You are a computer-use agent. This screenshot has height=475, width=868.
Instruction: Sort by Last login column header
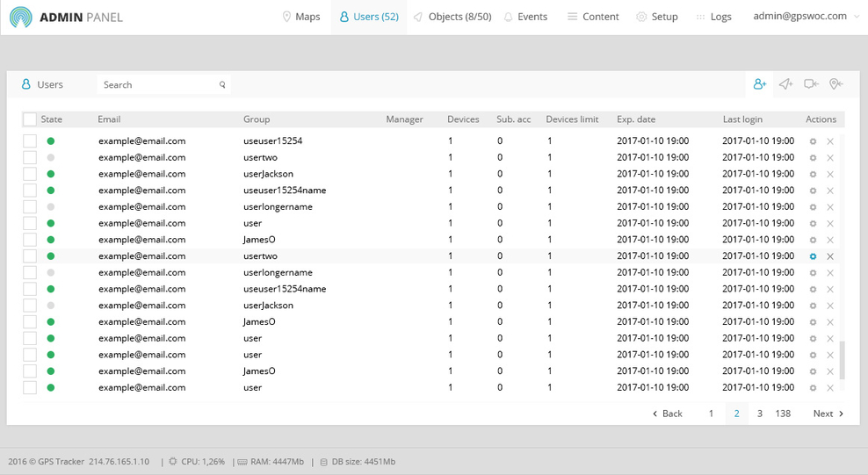click(742, 119)
